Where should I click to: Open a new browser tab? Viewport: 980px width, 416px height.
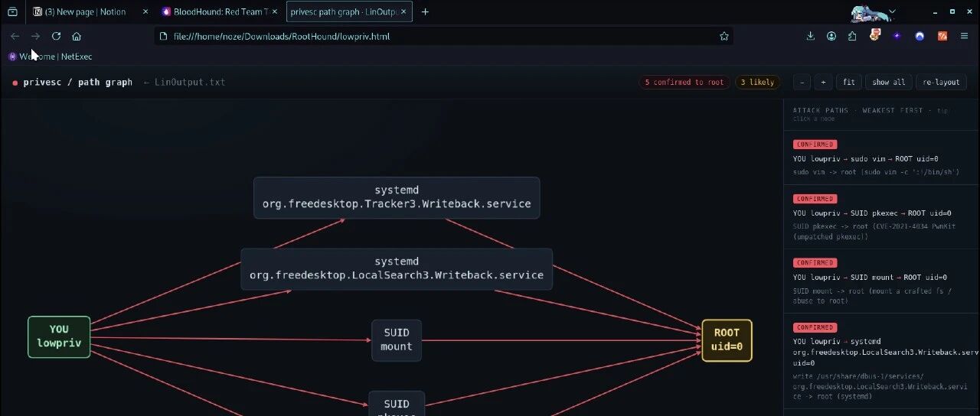pos(425,11)
